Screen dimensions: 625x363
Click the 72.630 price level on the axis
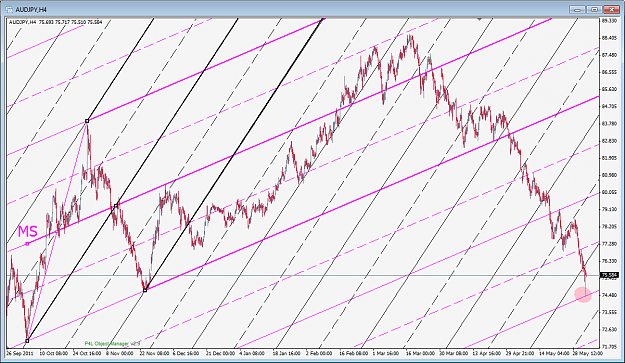click(x=610, y=329)
